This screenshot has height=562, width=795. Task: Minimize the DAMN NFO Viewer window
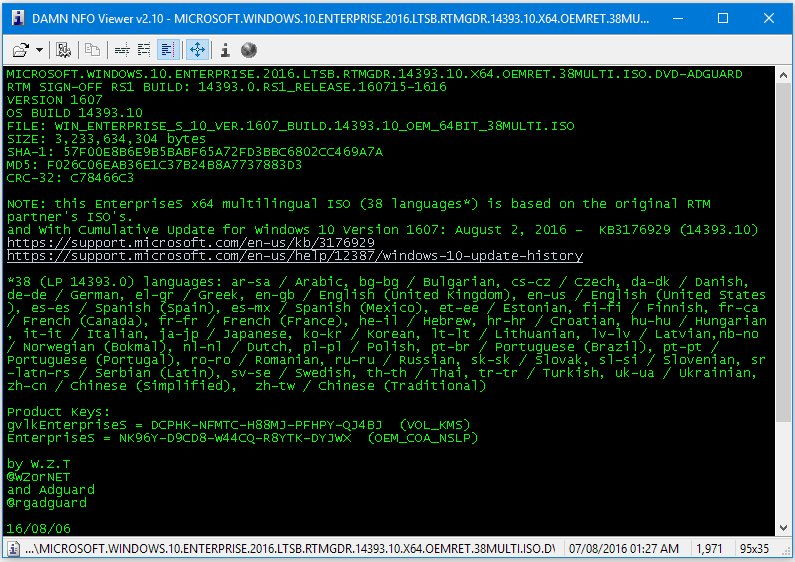pyautogui.click(x=677, y=18)
